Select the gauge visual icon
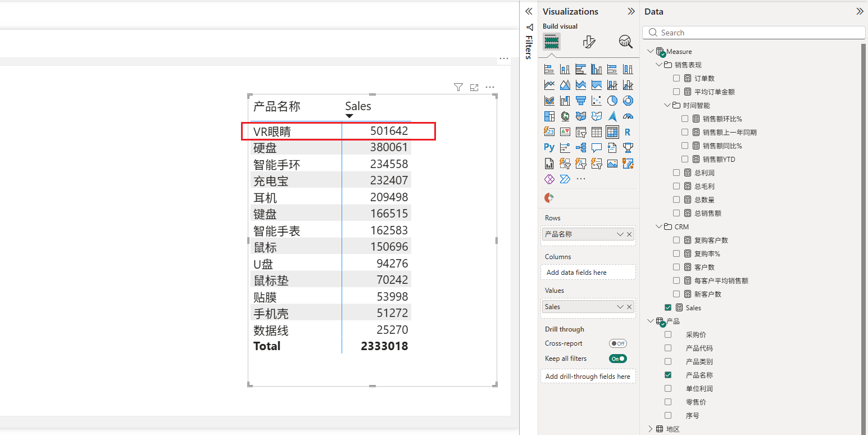The height and width of the screenshot is (435, 868). tap(628, 116)
